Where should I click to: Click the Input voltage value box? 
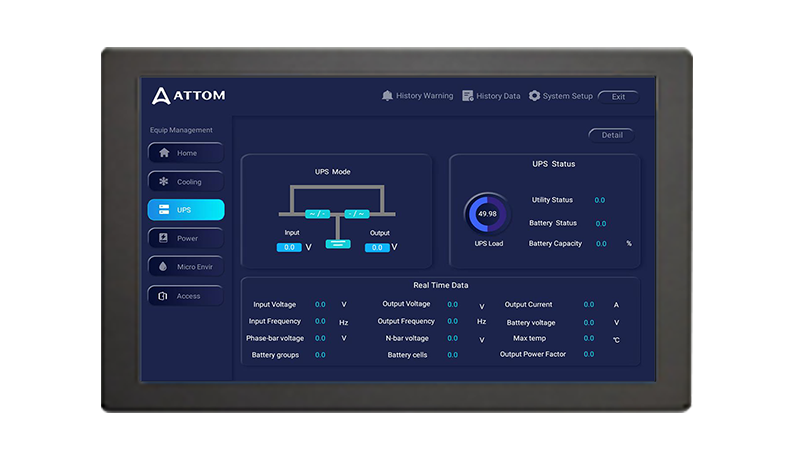(x=289, y=247)
